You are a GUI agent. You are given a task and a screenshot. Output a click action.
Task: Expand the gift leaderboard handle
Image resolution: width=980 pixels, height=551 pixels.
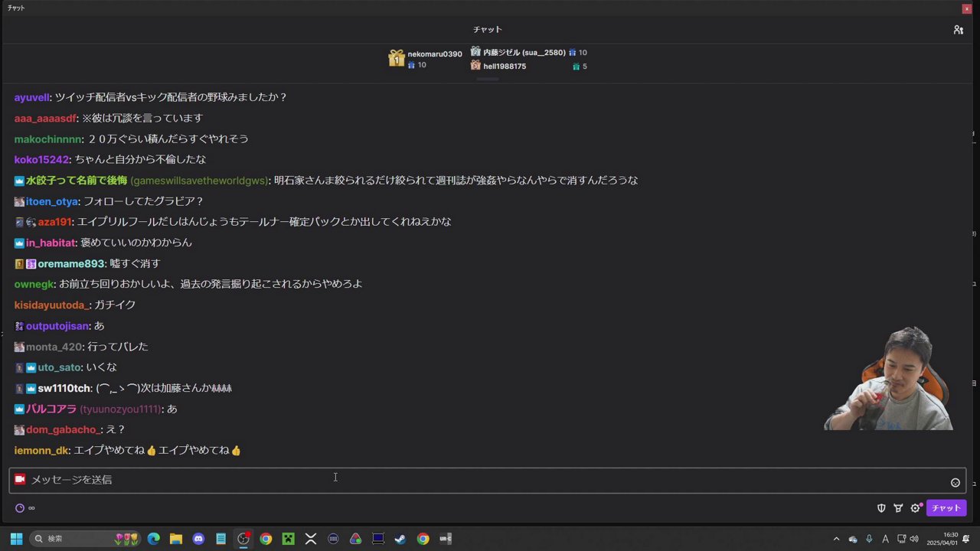tap(488, 79)
